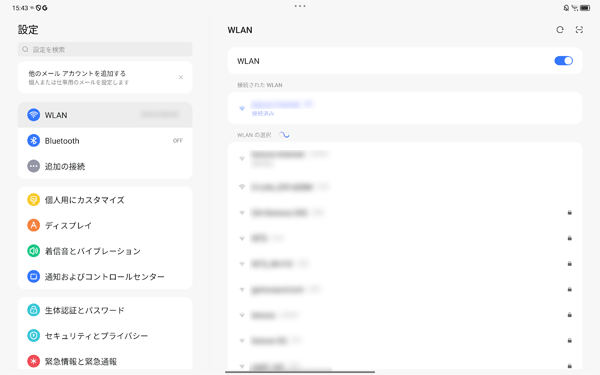Click the search magnifier icon
This screenshot has height=375, width=600.
tap(25, 49)
